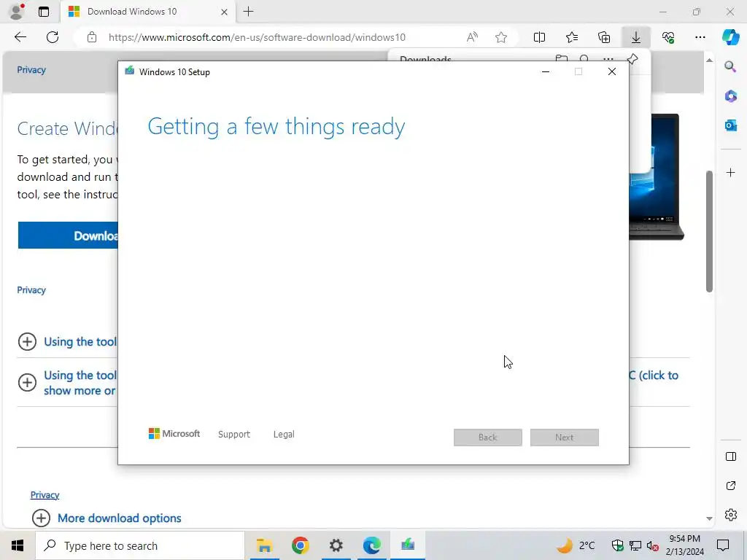Open Collections in Edge
The height and width of the screenshot is (560, 747).
pyautogui.click(x=603, y=37)
